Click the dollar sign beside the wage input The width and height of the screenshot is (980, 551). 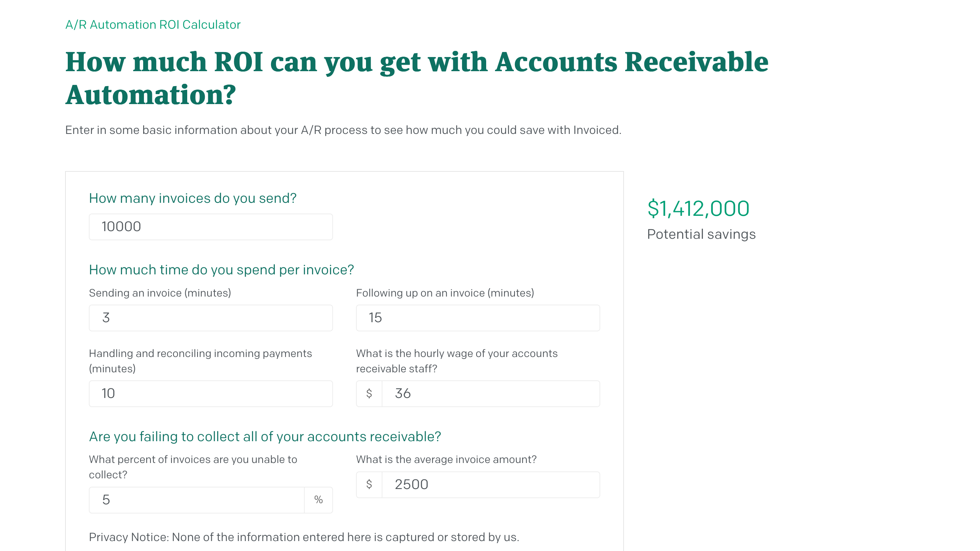click(369, 393)
